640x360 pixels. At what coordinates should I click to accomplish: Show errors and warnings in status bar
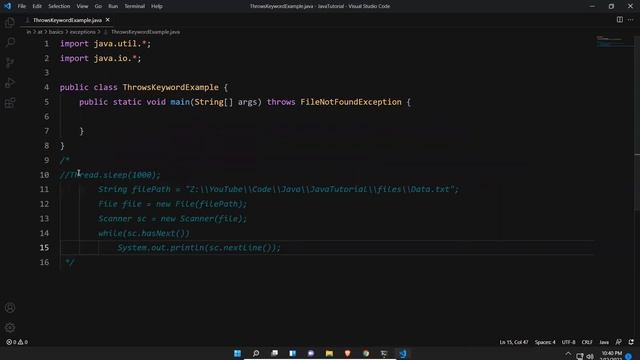(x=17, y=342)
